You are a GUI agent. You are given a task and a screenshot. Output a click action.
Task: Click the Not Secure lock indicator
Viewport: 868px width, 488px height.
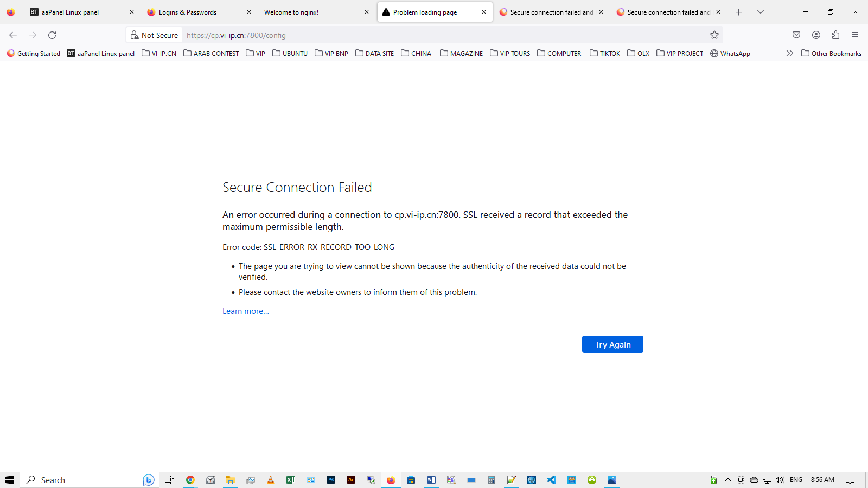tap(155, 35)
